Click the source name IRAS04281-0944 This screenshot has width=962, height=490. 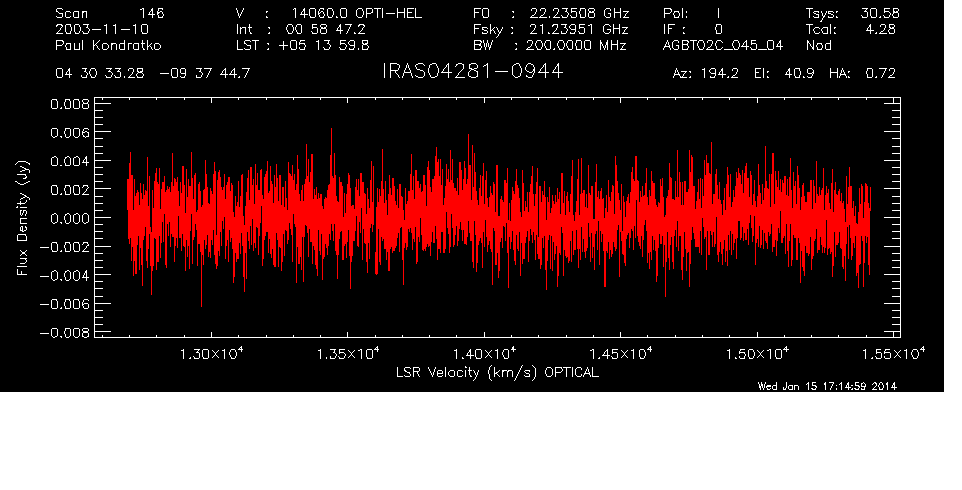click(472, 72)
